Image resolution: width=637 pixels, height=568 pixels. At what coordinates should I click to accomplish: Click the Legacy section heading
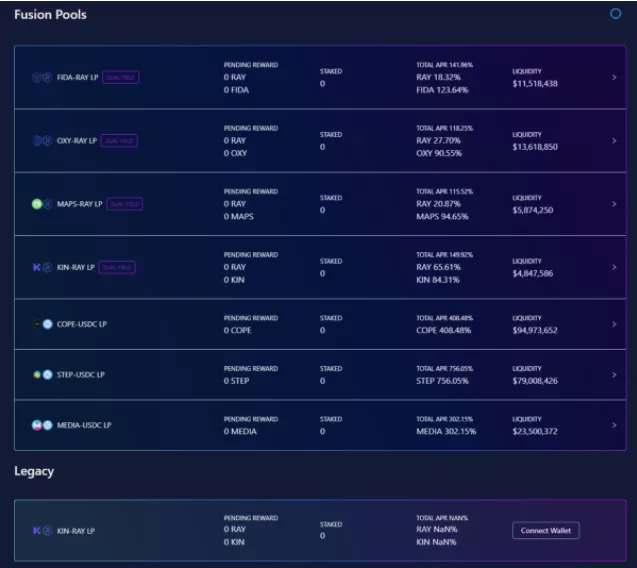click(34, 471)
